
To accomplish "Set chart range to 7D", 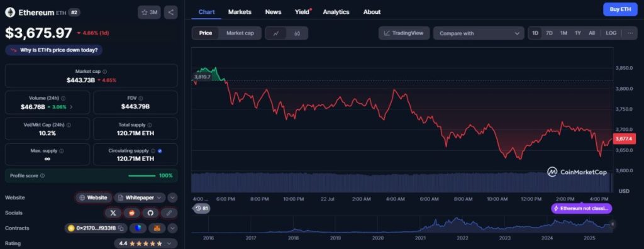I will point(549,33).
